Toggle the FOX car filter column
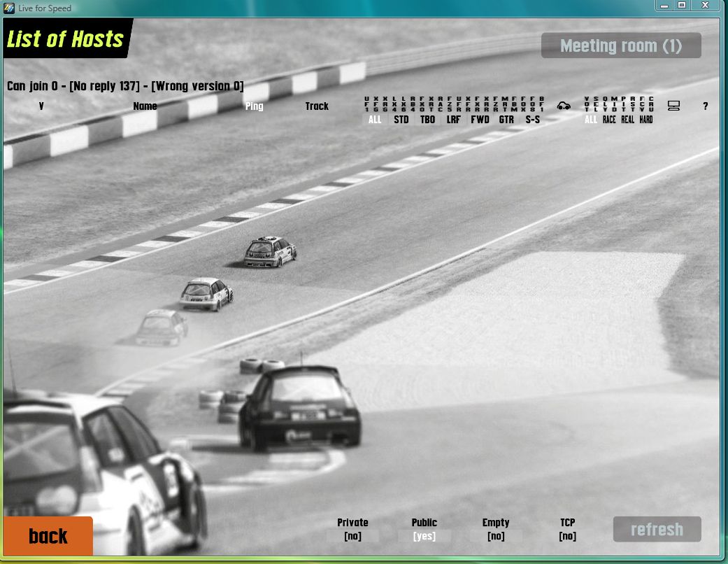The image size is (728, 564). pyautogui.click(x=523, y=104)
